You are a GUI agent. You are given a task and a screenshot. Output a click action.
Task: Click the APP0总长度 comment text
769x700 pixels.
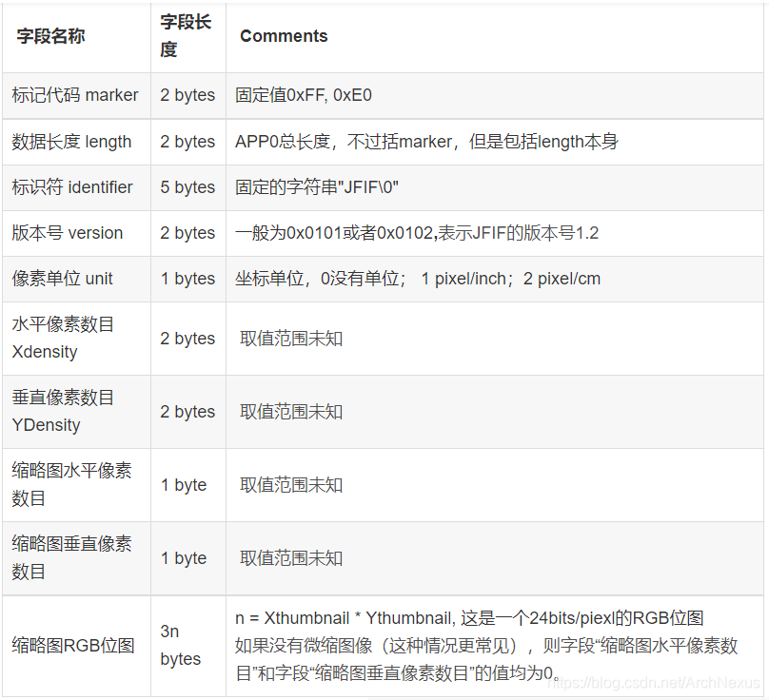426,142
